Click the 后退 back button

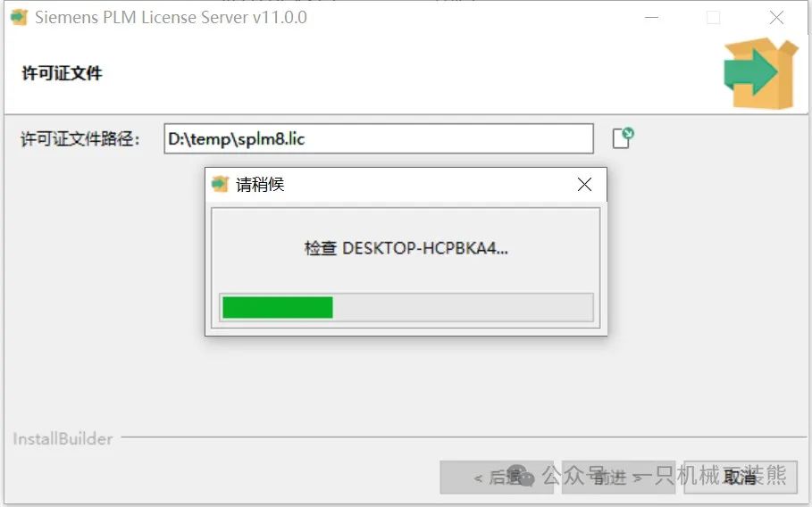pos(496,477)
